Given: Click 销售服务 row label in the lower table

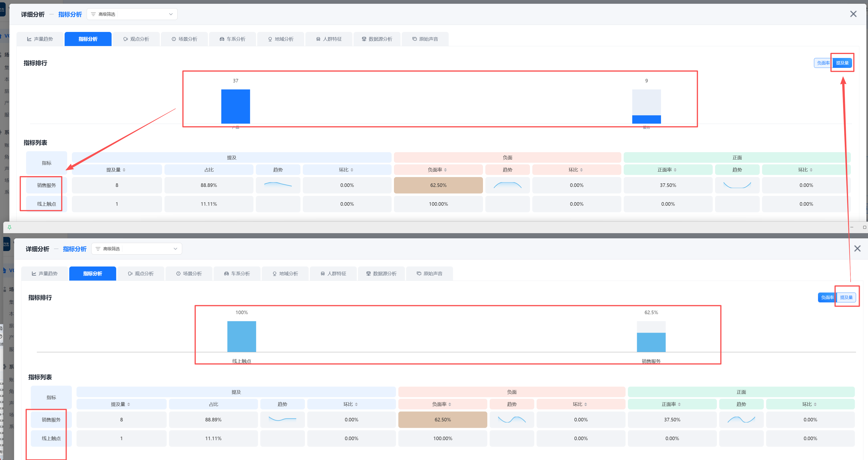Looking at the screenshot, I should coord(51,420).
